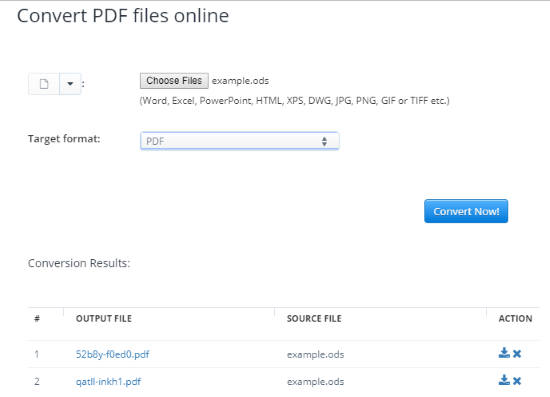Image resolution: width=550 pixels, height=397 pixels.
Task: Click the Convert Now! button
Action: [466, 211]
